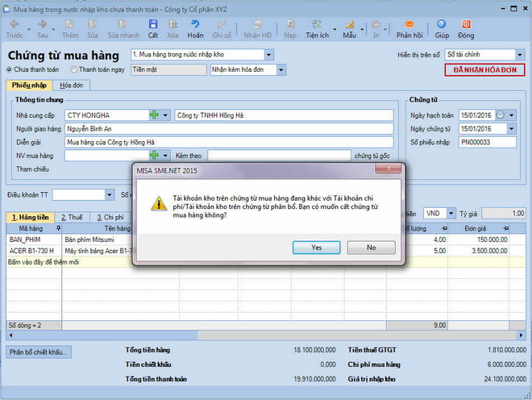Click in Diễn giải description field
The width and height of the screenshot is (532, 400).
pyautogui.click(x=229, y=142)
